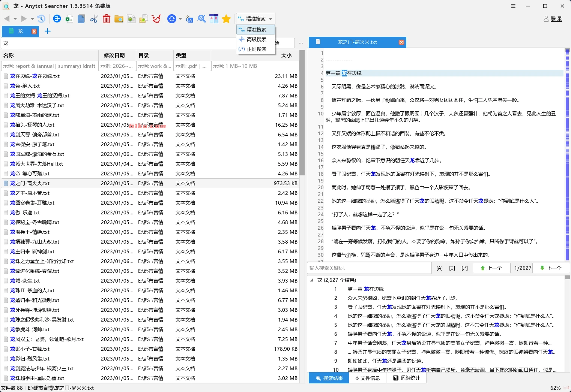This screenshot has height=392, width=571.
Task: Click the A/B text compare icon
Action: click(x=214, y=19)
